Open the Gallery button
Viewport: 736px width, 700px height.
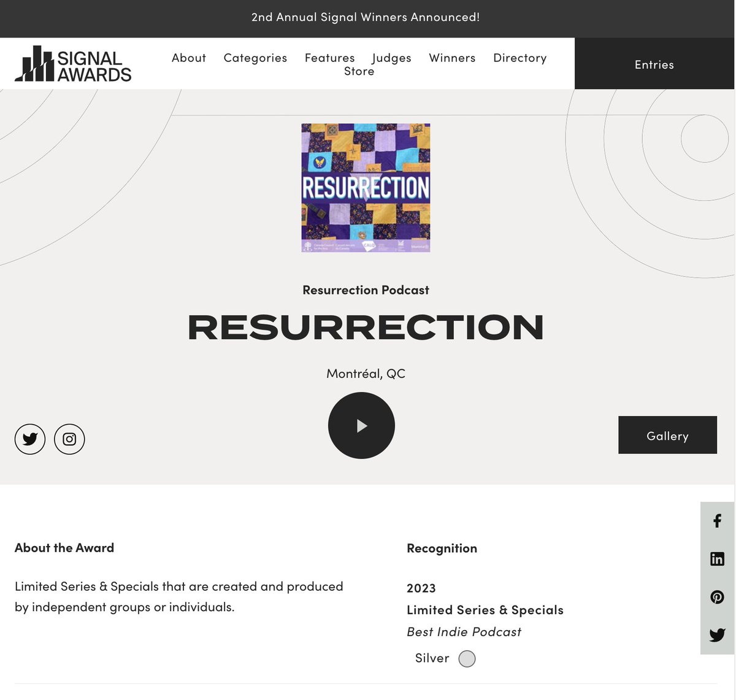[667, 435]
